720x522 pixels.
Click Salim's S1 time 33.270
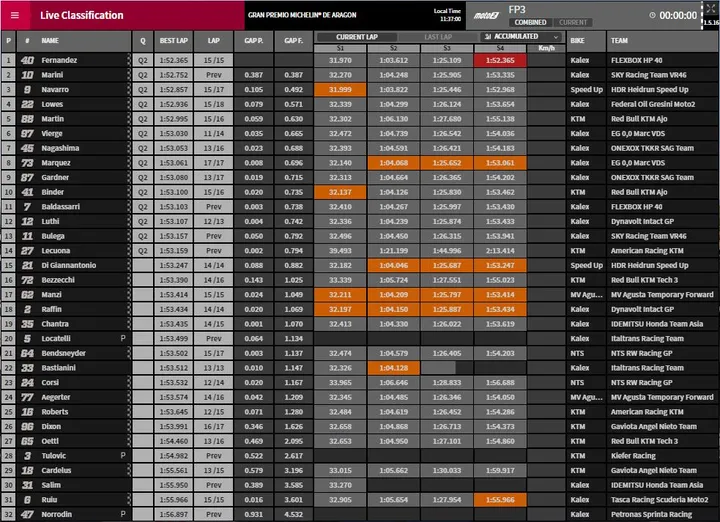coord(340,485)
